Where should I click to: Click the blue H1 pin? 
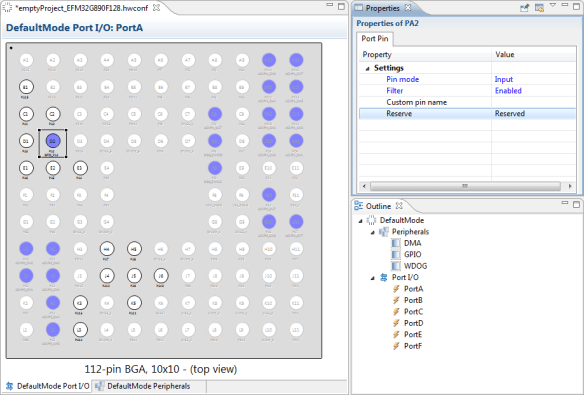(x=26, y=249)
